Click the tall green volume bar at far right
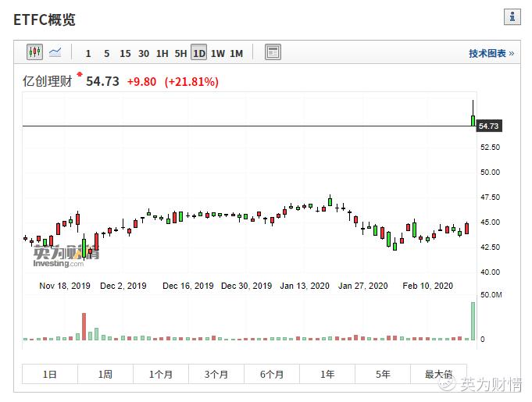Image resolution: width=532 pixels, height=402 pixels. click(x=473, y=321)
